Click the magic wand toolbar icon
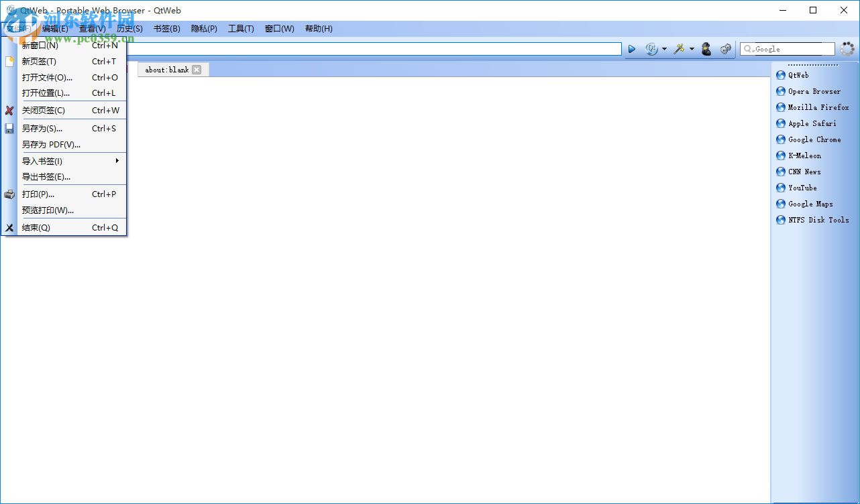Screen dimensions: 860x504 coord(680,49)
